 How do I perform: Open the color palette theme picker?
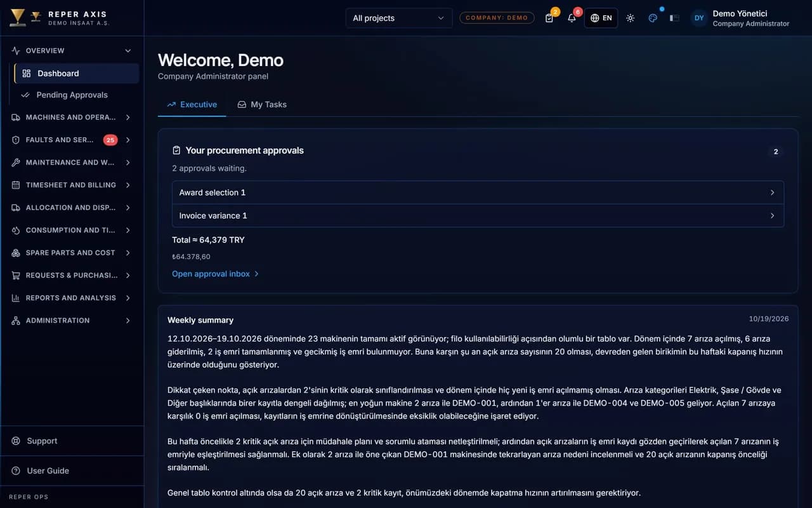(653, 18)
